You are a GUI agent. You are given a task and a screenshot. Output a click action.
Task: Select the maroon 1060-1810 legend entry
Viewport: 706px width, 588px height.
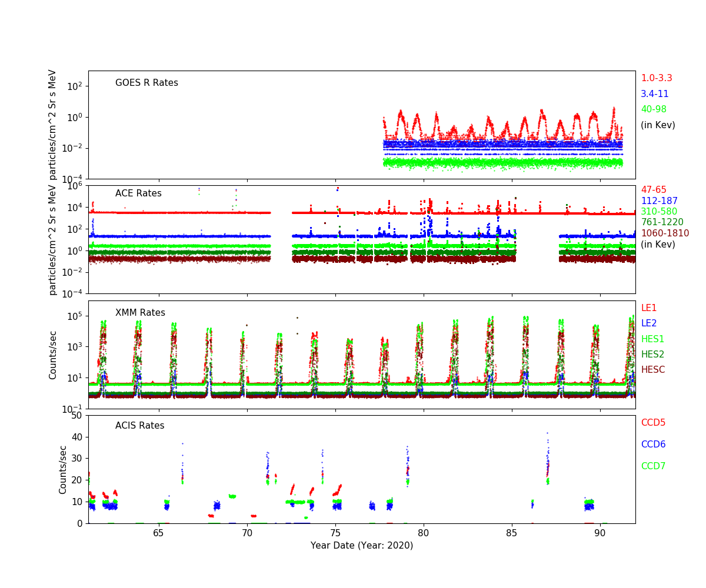click(664, 233)
